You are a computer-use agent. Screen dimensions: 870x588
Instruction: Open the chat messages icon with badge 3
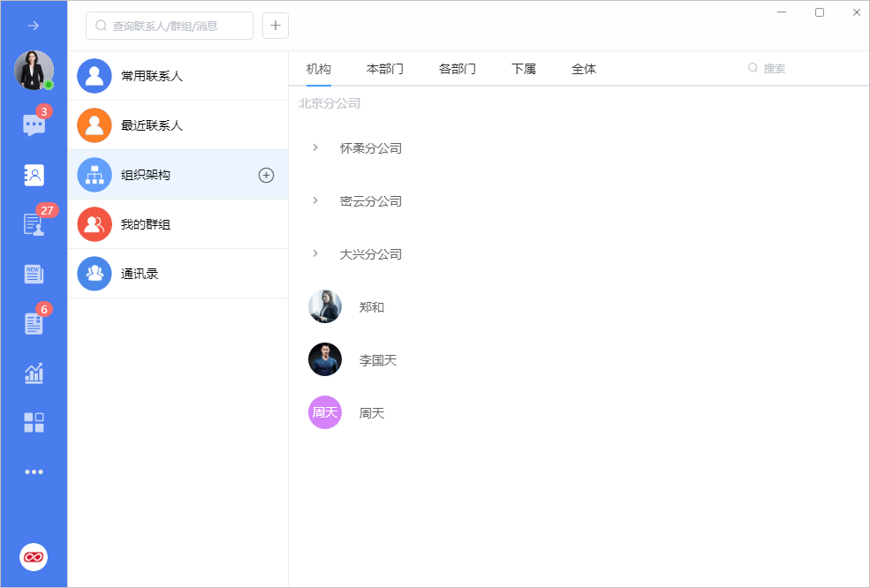tap(34, 124)
